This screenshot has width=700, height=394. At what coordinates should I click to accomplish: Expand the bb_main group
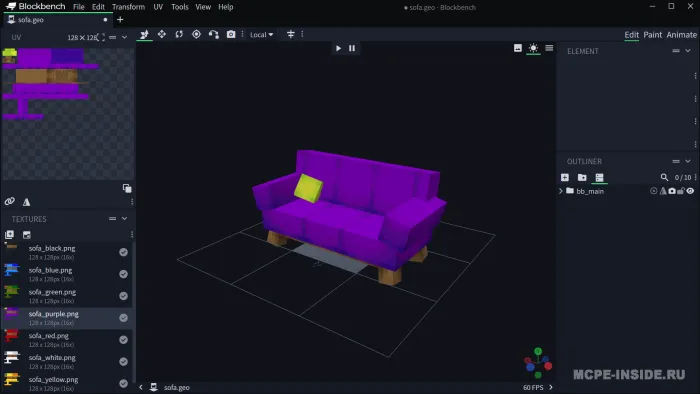[x=561, y=191]
